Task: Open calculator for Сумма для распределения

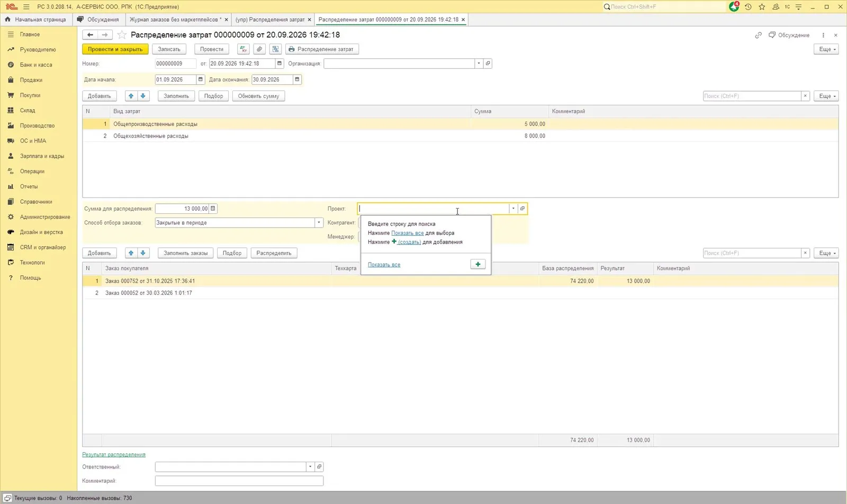Action: pyautogui.click(x=213, y=209)
